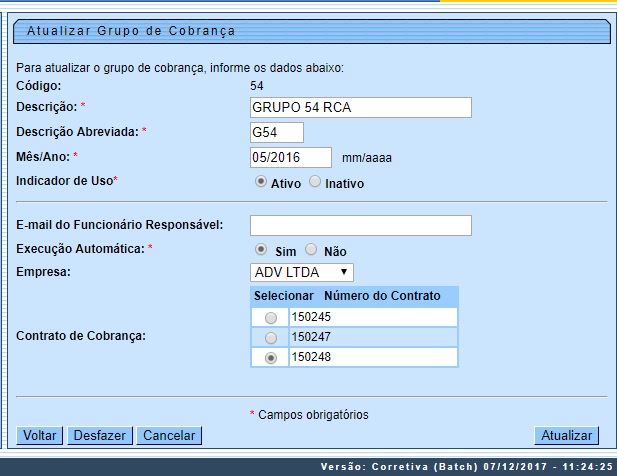Open the Empresa dropdown showing ADV LTDA
The height and width of the screenshot is (476, 617).
tap(302, 272)
